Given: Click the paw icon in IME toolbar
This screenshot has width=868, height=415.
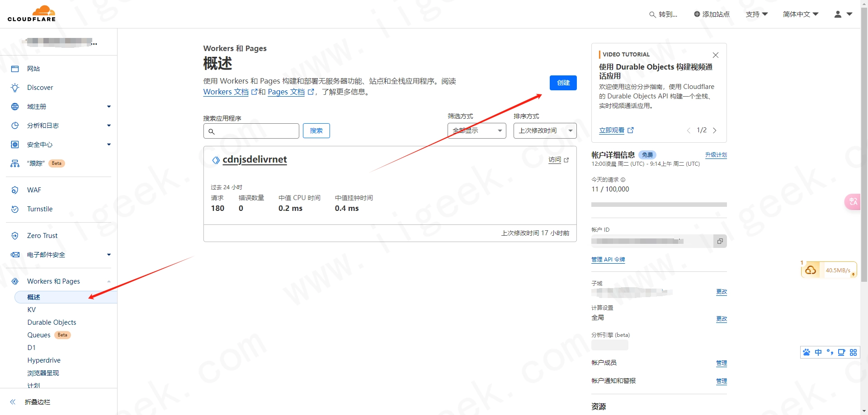Looking at the screenshot, I should point(807,352).
